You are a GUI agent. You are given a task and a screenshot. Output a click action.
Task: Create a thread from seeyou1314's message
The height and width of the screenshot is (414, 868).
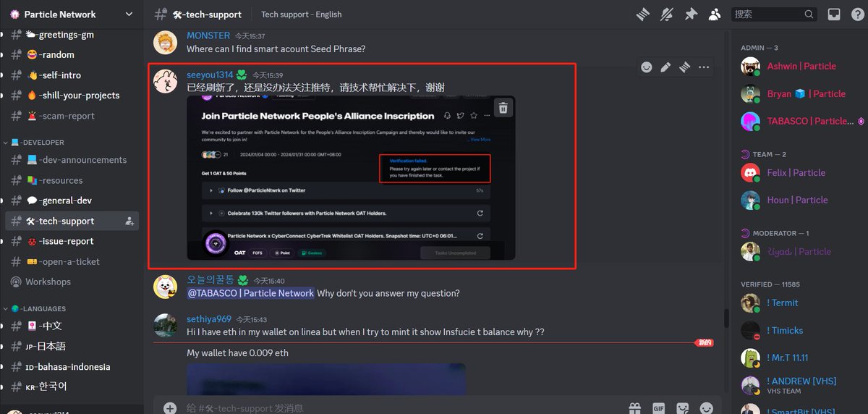tap(684, 67)
